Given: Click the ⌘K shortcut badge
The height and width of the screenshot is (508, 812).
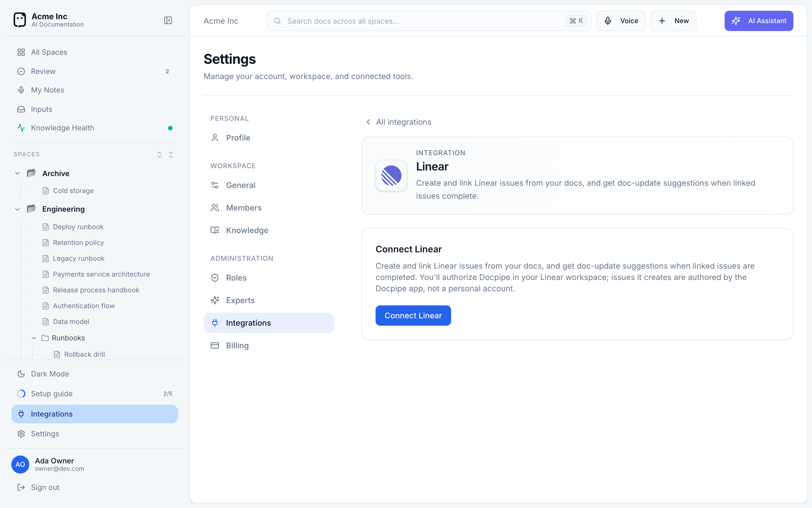Looking at the screenshot, I should pos(576,21).
